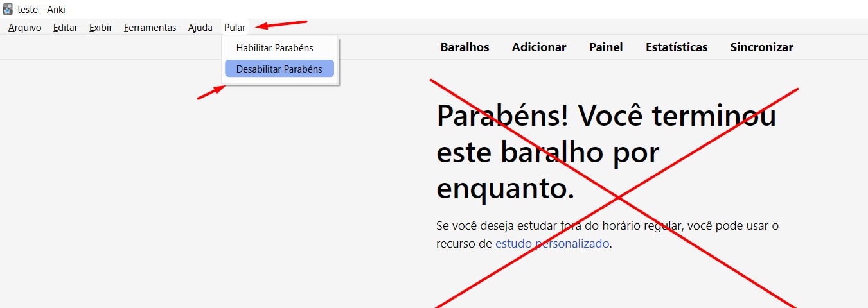Open the Editar menu
Viewport: 868px width, 308px height.
point(66,28)
